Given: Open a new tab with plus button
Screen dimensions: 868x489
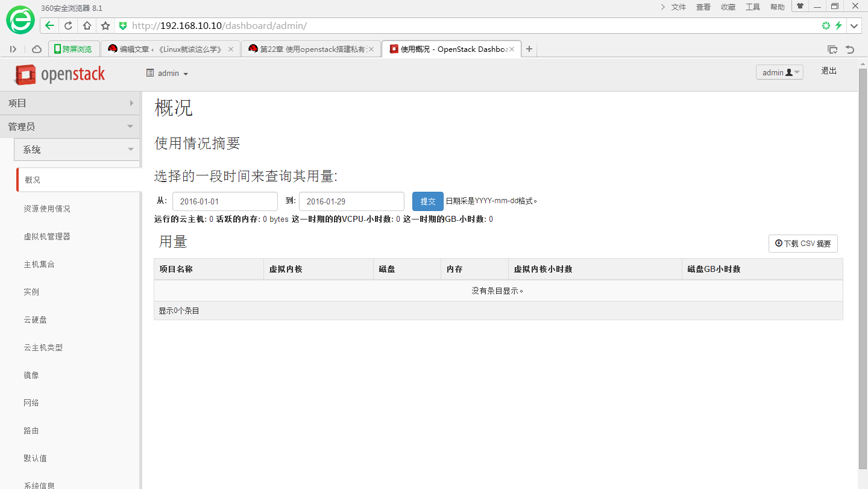Looking at the screenshot, I should [x=529, y=49].
